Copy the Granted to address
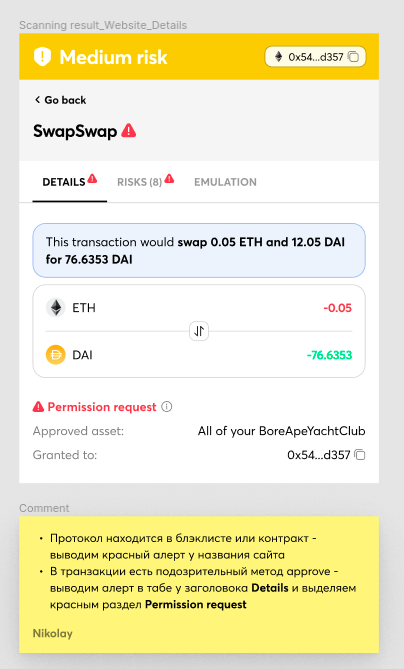The image size is (404, 669). 360,455
